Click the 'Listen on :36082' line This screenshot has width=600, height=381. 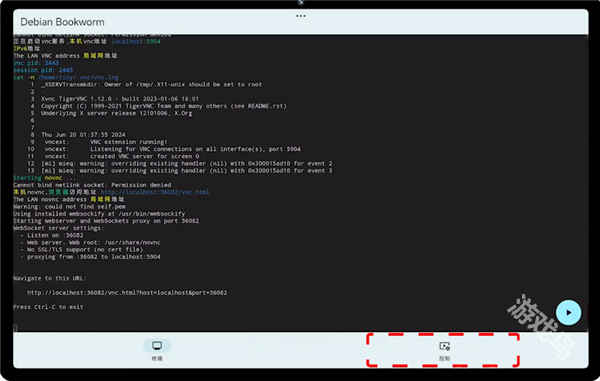(52, 235)
